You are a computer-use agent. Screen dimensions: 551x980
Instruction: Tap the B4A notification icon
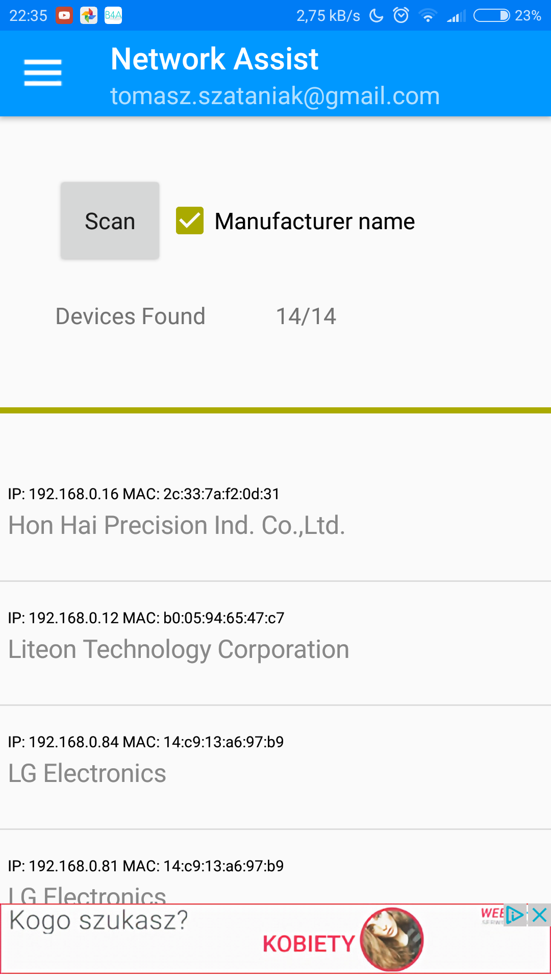(113, 16)
